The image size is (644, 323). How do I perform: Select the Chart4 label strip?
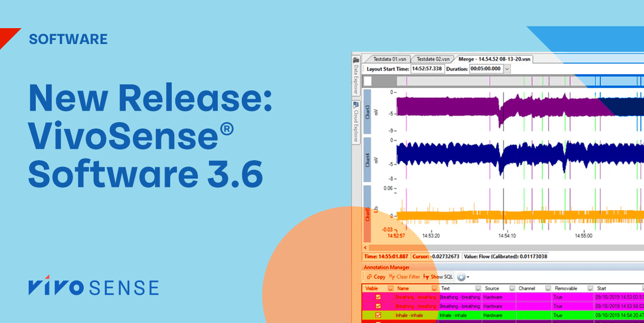click(367, 160)
